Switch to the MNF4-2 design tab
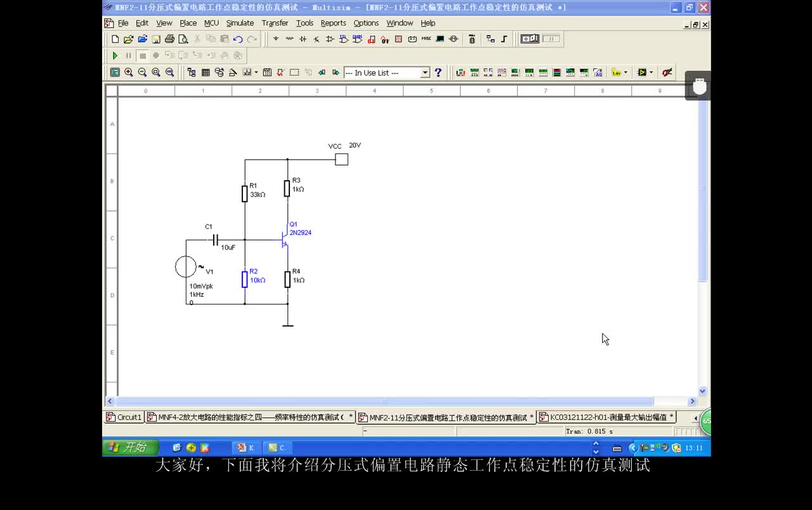The image size is (812, 510). (250, 417)
